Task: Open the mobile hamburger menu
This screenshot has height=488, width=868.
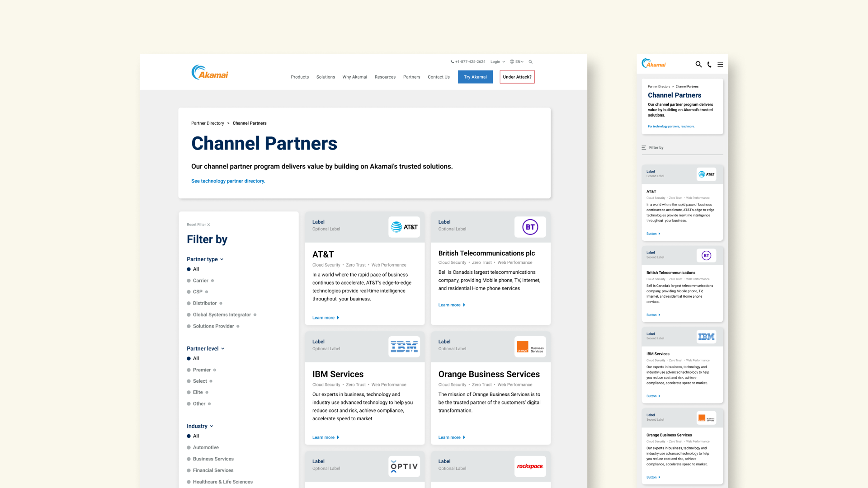Action: pyautogui.click(x=720, y=65)
